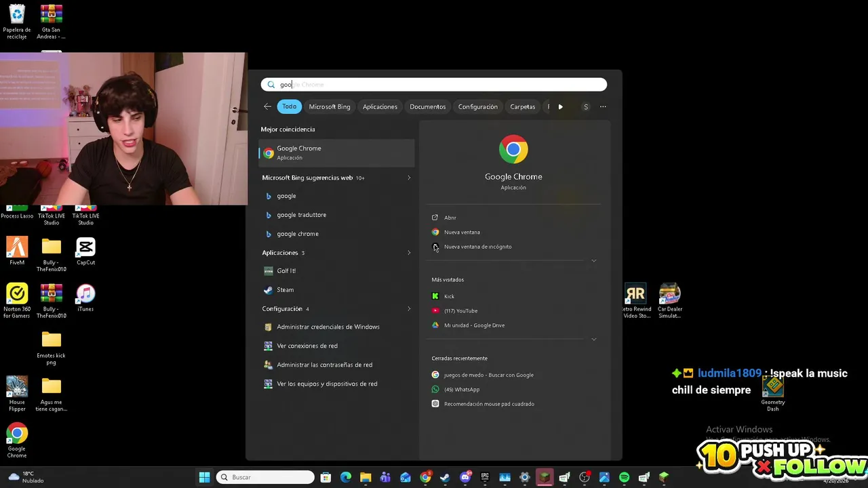The image size is (868, 488).
Task: Expand the Aplicaciones results section
Action: [409, 253]
